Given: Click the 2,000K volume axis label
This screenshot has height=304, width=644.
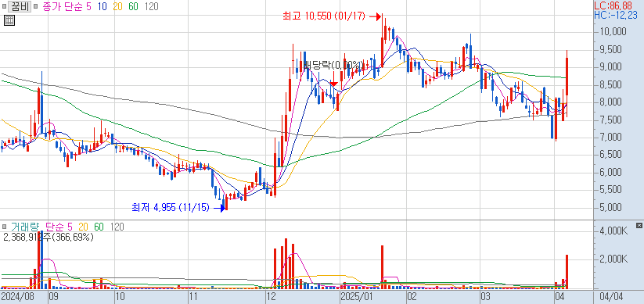Looking at the screenshot, I should (613, 259).
